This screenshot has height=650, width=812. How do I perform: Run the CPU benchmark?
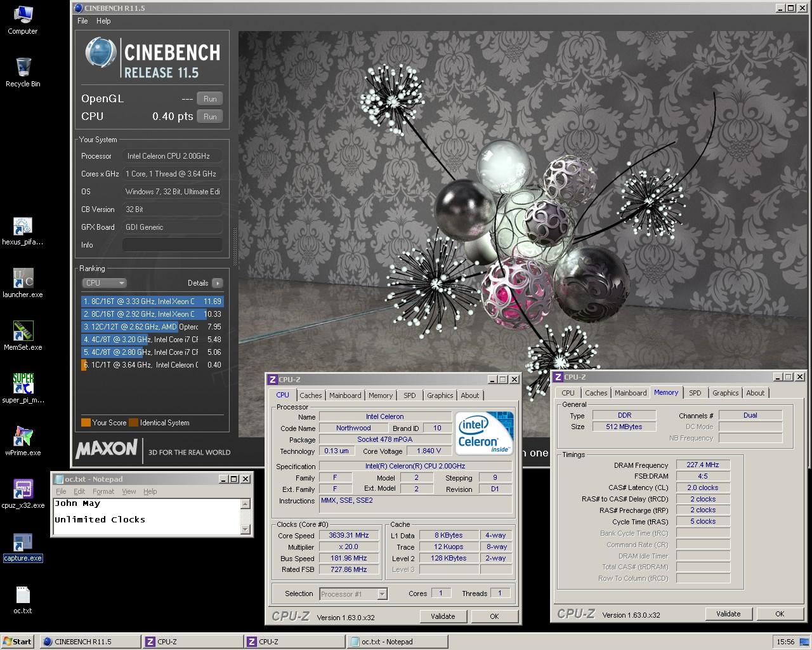(x=210, y=117)
